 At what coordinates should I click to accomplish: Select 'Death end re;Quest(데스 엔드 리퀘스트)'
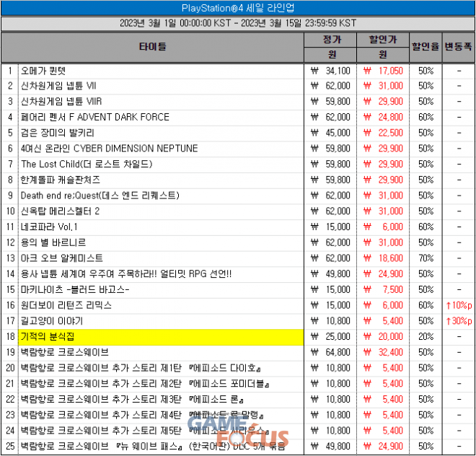click(x=100, y=196)
